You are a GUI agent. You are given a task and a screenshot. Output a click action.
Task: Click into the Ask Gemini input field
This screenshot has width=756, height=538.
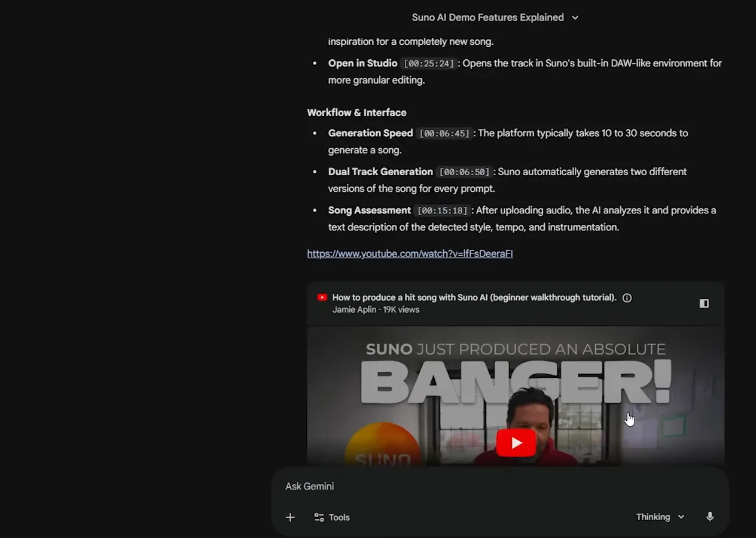[500, 486]
